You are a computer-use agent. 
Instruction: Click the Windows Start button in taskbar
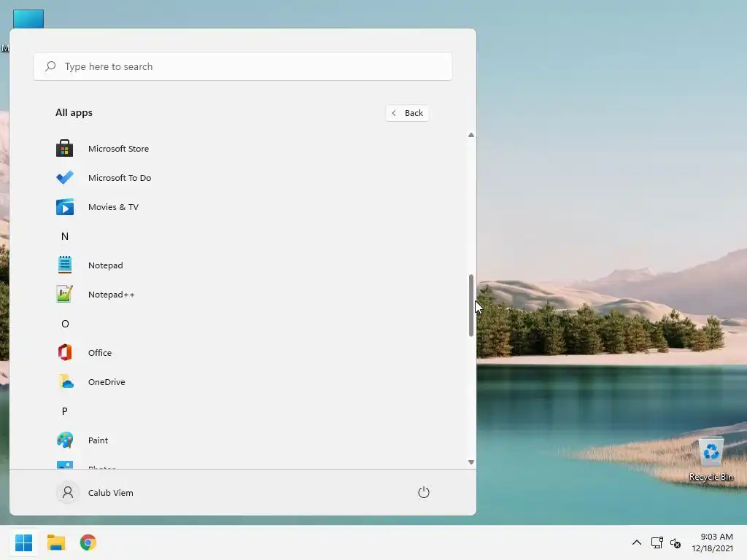click(24, 542)
